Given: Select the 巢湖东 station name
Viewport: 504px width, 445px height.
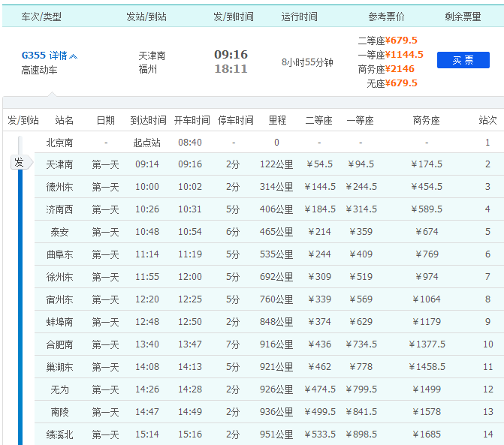Looking at the screenshot, I should (59, 367).
